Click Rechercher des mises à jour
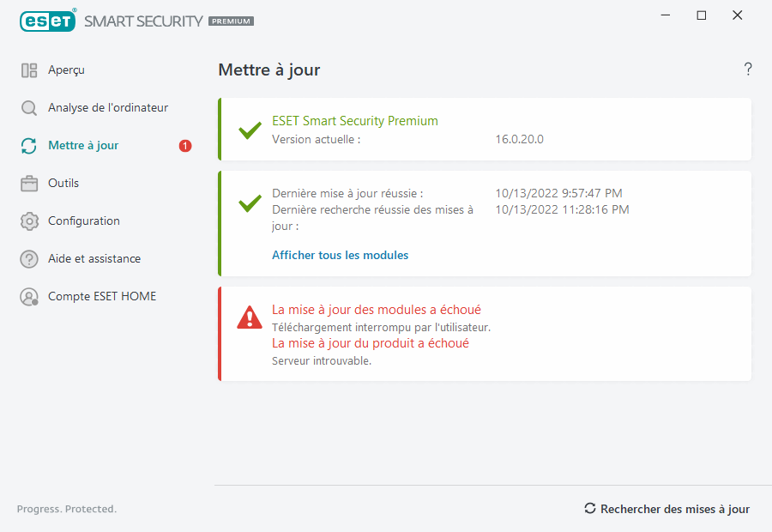 (x=666, y=509)
